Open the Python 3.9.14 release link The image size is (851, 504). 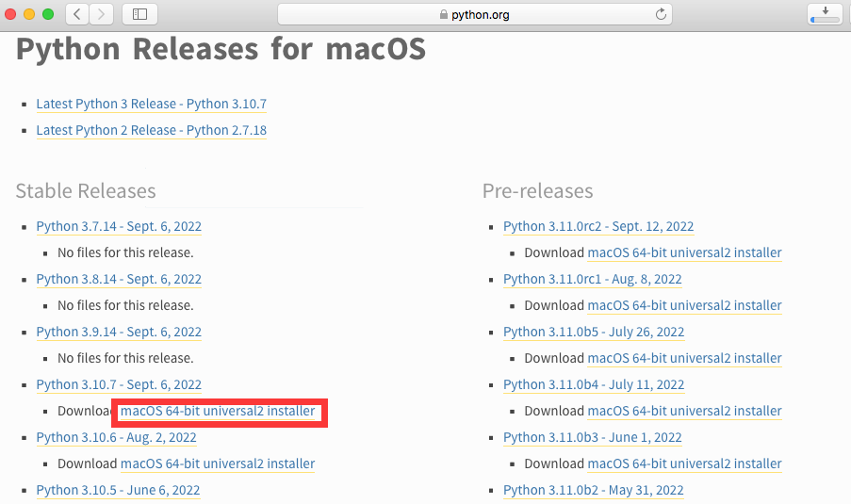pos(119,332)
